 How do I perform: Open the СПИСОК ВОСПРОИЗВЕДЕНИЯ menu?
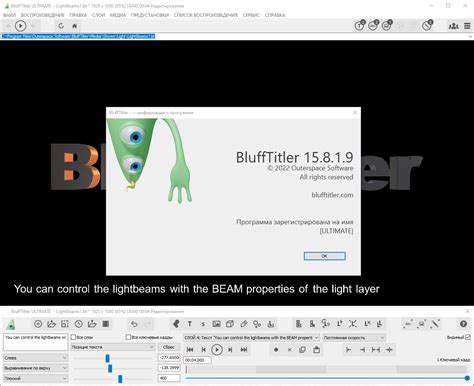click(x=206, y=15)
